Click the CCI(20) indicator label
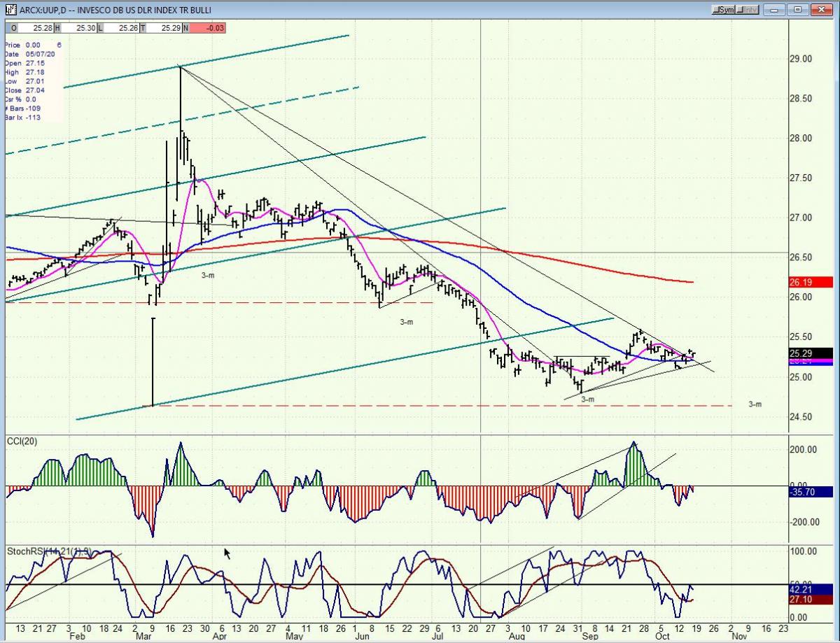Image resolution: width=840 pixels, height=643 pixels. tap(22, 441)
